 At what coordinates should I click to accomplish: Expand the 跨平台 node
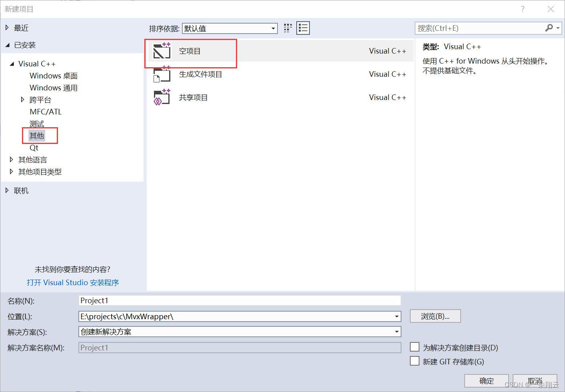23,100
